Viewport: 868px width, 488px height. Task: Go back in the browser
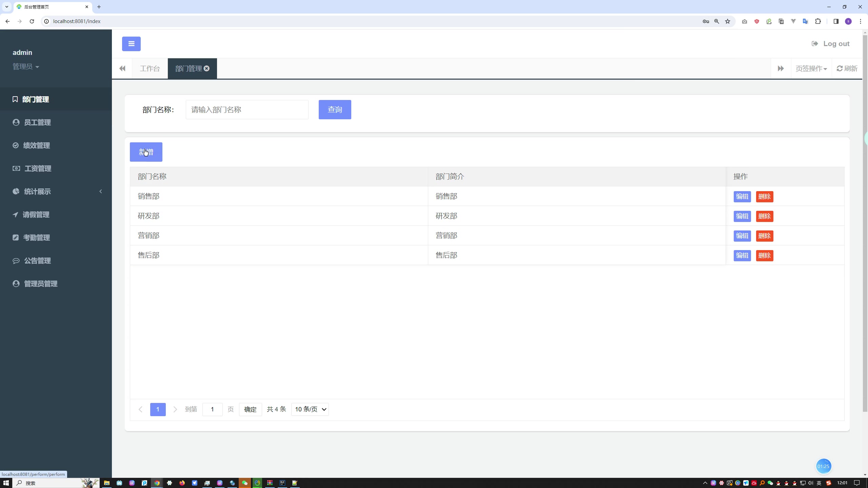coord(7,21)
